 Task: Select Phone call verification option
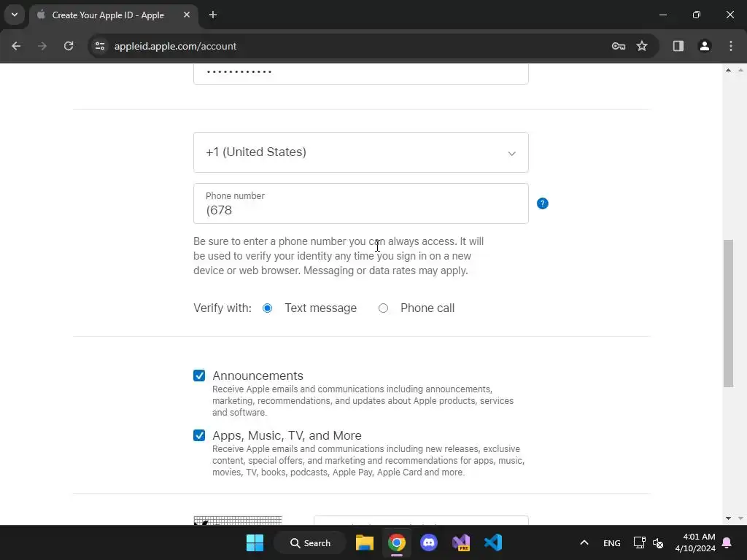pyautogui.click(x=383, y=308)
